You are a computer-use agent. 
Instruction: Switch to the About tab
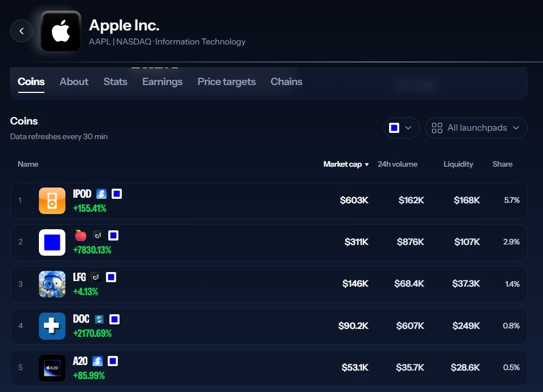click(74, 82)
